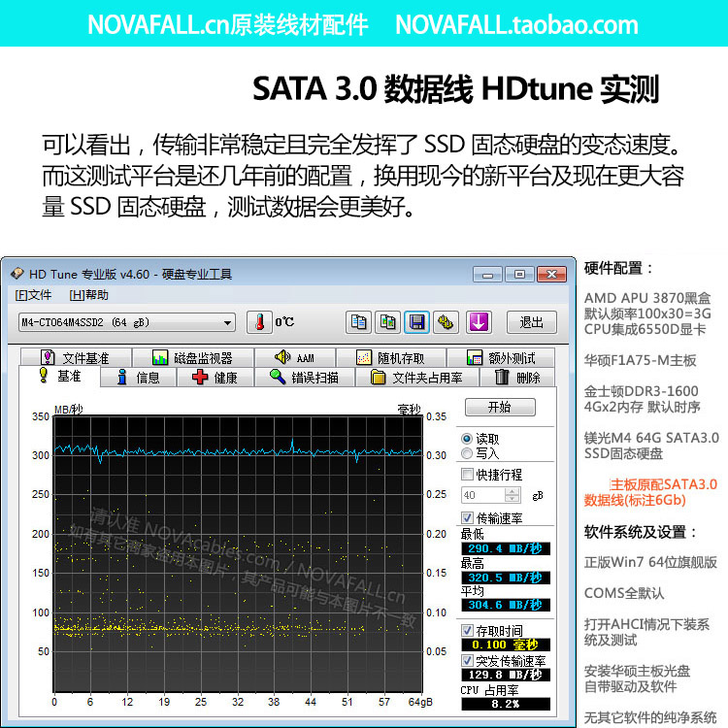This screenshot has height=728, width=728.
Task: Switch to the 随机存取 tab
Action: pos(391,357)
